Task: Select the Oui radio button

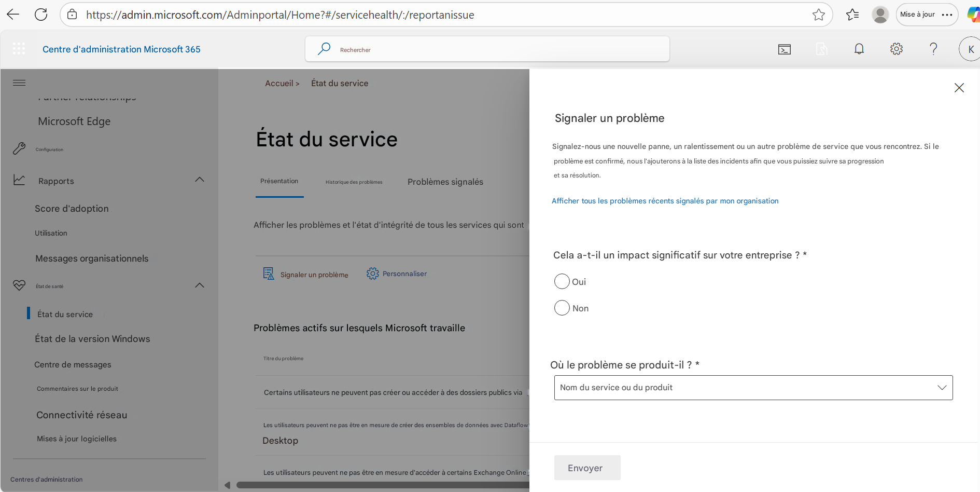Action: point(562,281)
